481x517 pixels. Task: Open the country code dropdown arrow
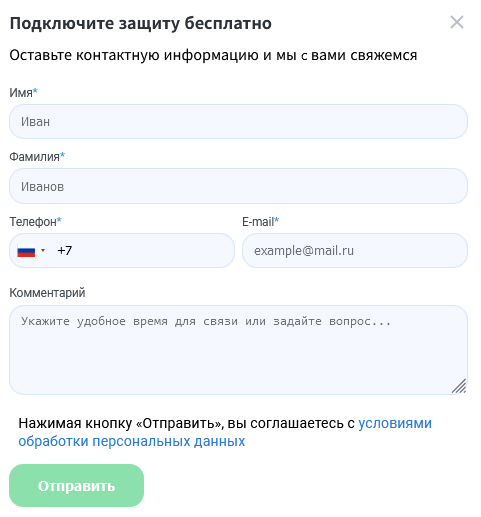(43, 250)
